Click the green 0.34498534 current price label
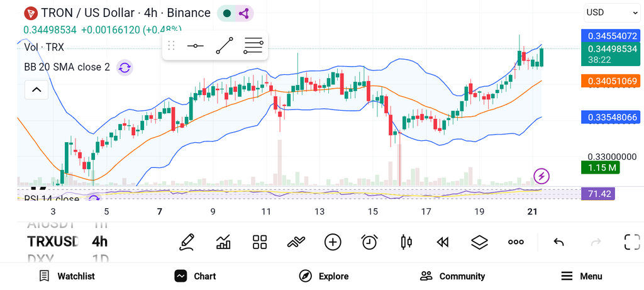The image size is (644, 290). click(x=611, y=54)
